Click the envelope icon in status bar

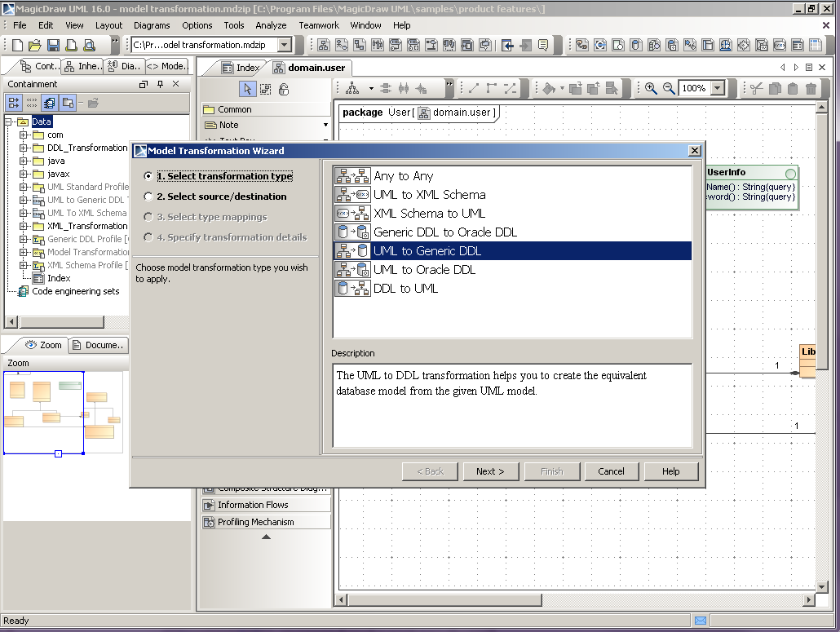[x=701, y=621]
